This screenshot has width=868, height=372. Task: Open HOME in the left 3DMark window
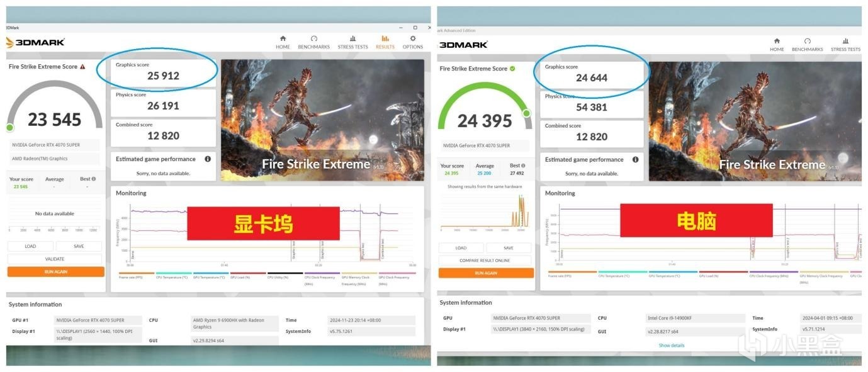coord(283,42)
